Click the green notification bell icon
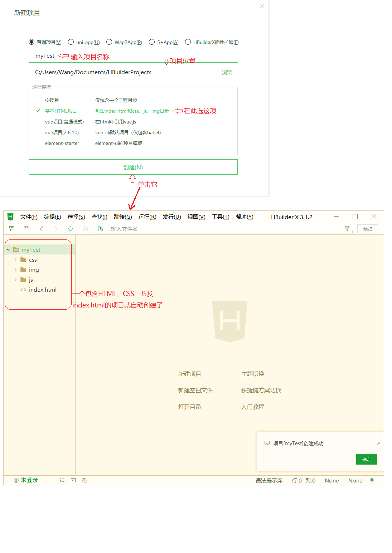392x553 pixels. (372, 480)
